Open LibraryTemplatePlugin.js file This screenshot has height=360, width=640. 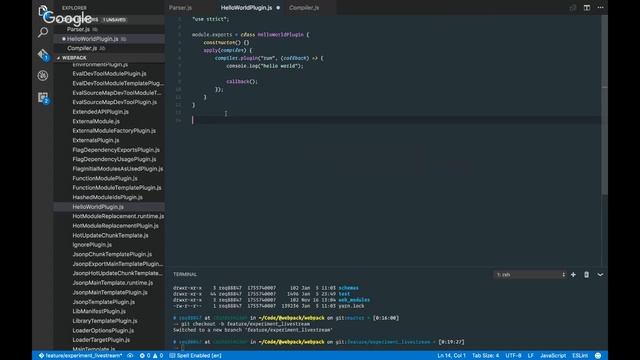click(x=105, y=321)
